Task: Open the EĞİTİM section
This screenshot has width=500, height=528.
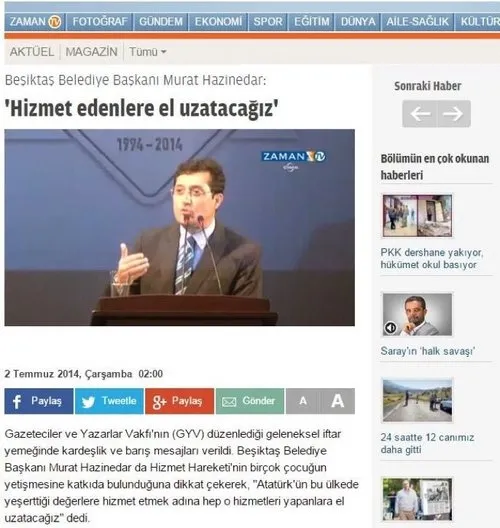Action: pos(311,22)
